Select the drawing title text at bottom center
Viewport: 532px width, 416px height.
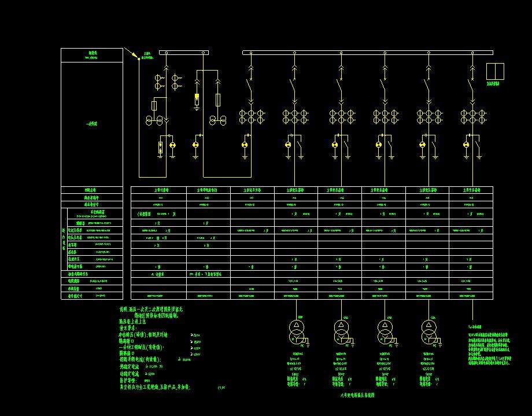pos(358,396)
